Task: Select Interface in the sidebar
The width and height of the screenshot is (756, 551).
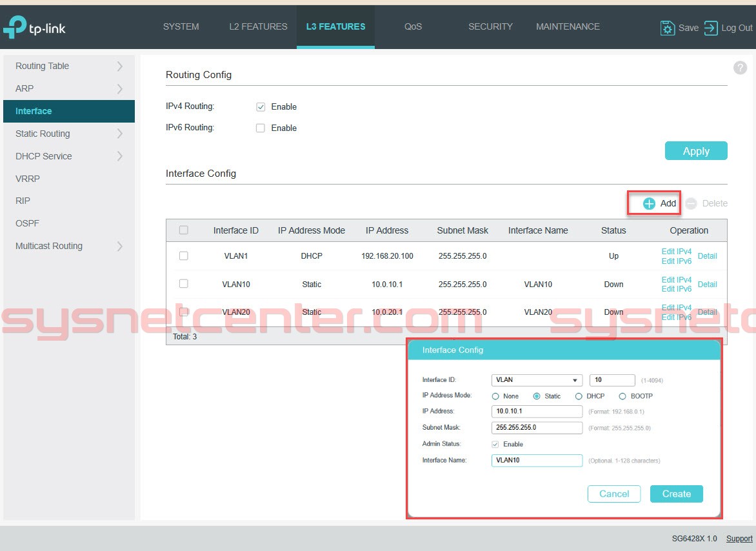Action: (x=69, y=111)
